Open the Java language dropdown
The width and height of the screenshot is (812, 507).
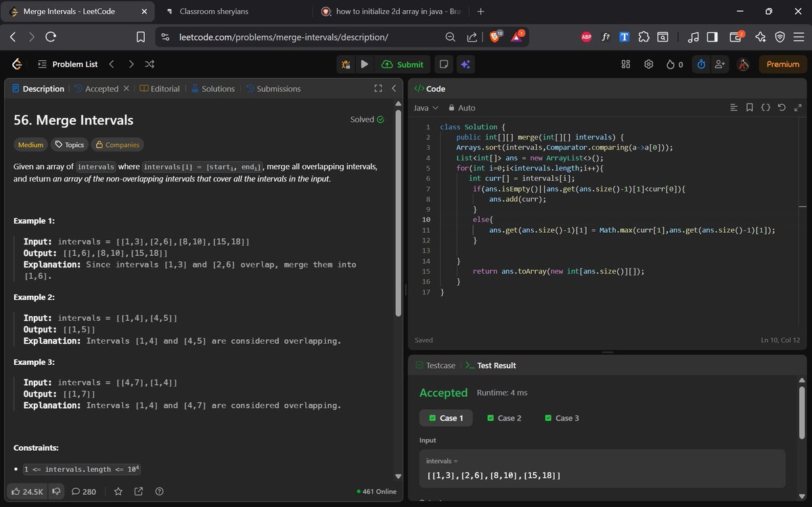[x=426, y=108]
